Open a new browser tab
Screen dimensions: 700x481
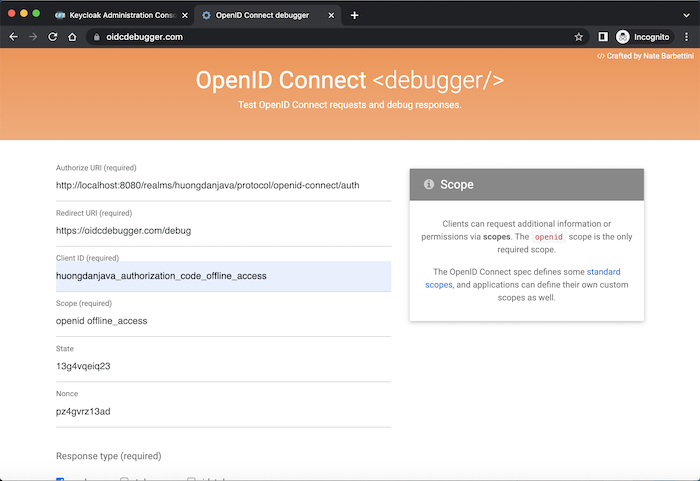[x=354, y=15]
